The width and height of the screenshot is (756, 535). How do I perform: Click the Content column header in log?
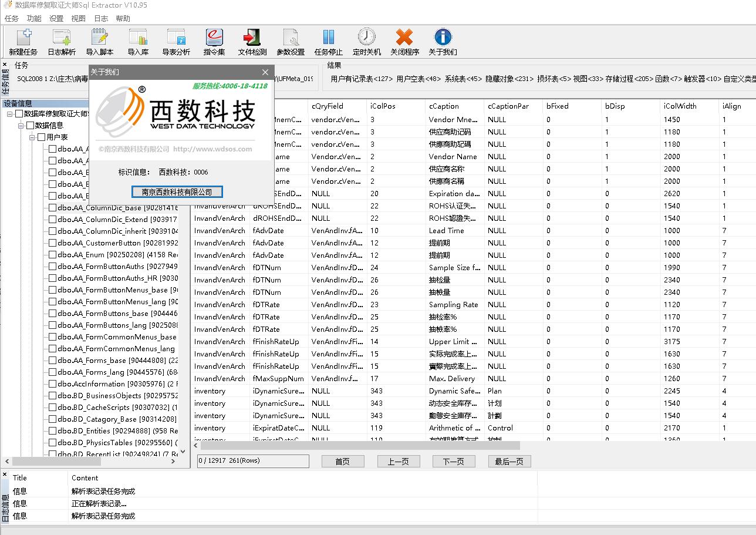pos(302,477)
